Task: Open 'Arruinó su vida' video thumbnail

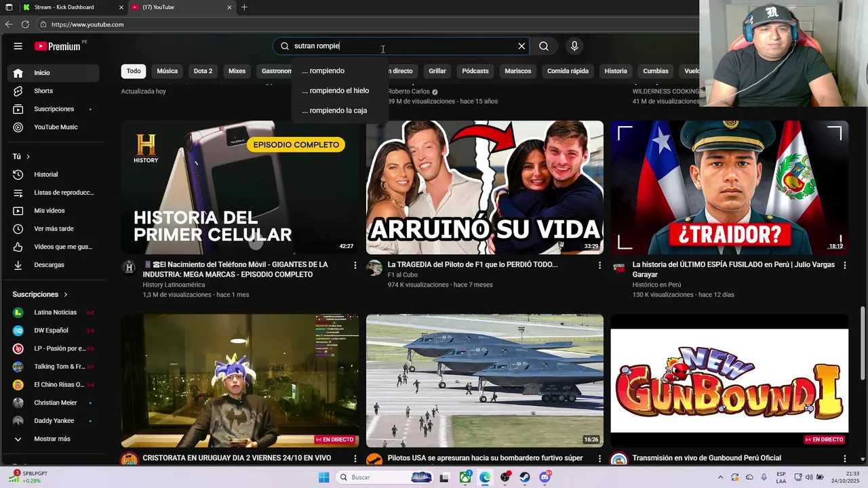Action: (485, 188)
